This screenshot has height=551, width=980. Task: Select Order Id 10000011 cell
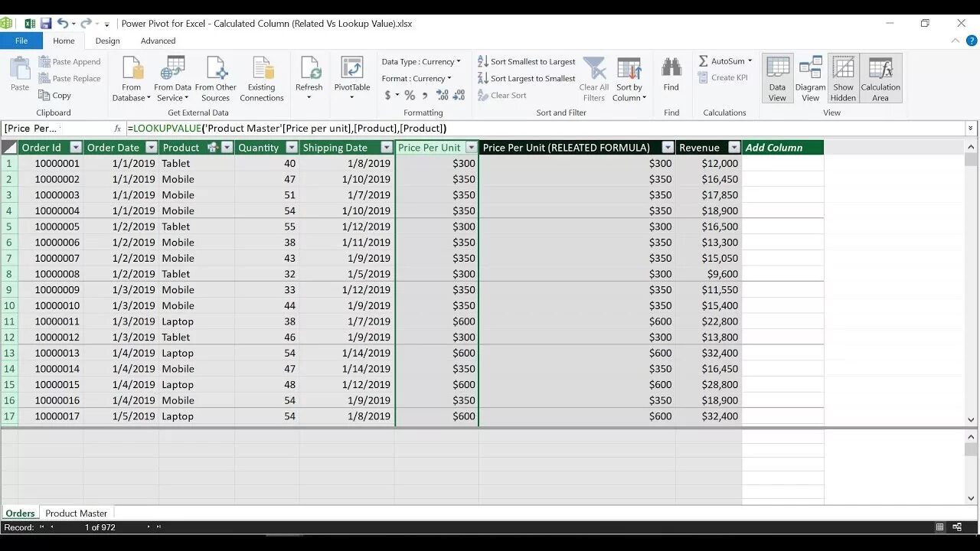[51, 321]
